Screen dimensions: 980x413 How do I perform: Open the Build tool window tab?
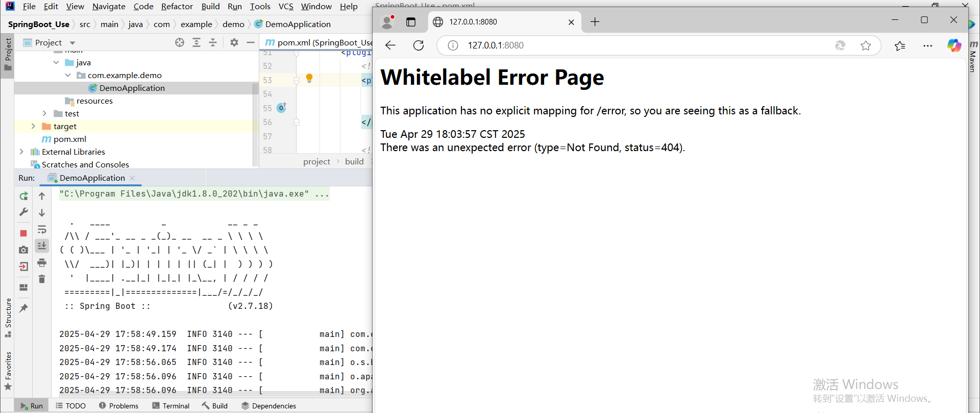[x=215, y=406]
